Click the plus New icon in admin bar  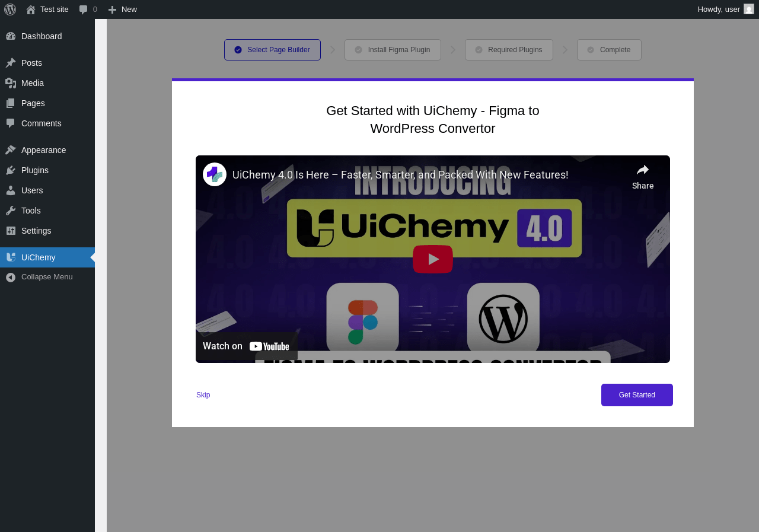coord(112,9)
